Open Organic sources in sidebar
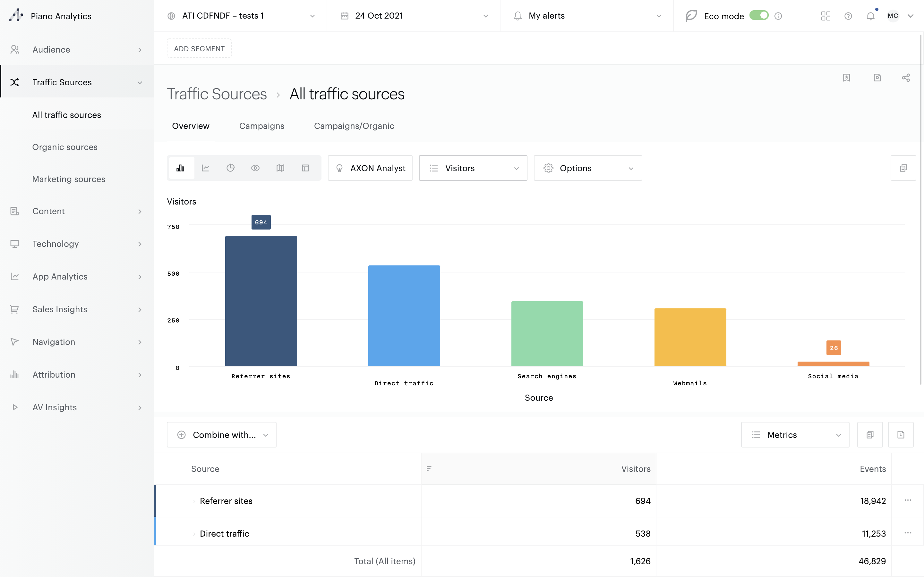Screen dimensions: 924x577 coord(65,147)
